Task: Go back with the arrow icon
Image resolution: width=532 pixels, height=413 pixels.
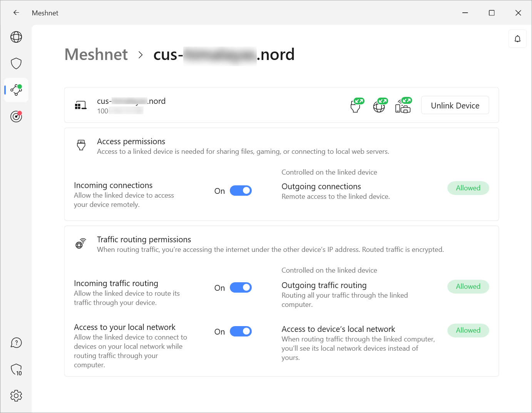Action: (16, 13)
